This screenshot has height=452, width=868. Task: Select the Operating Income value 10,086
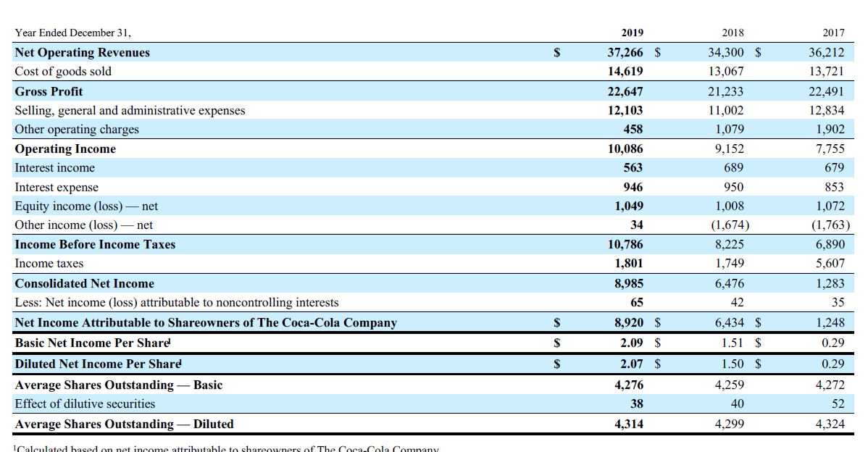click(x=626, y=148)
